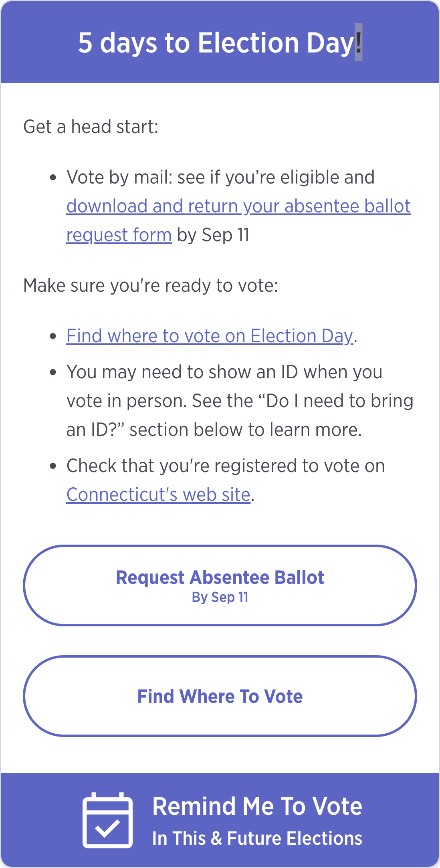
Task: Click the purple banner at the bottom
Action: pos(220,820)
